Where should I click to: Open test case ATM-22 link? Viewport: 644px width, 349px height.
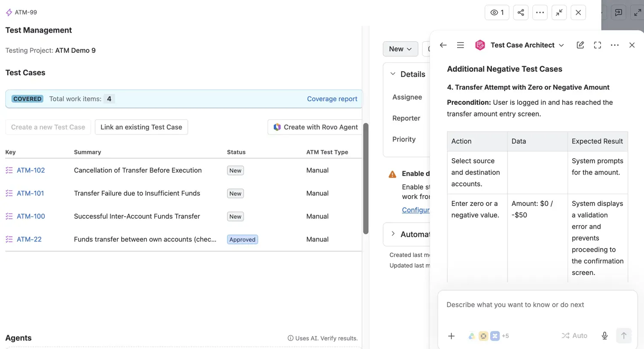[29, 239]
